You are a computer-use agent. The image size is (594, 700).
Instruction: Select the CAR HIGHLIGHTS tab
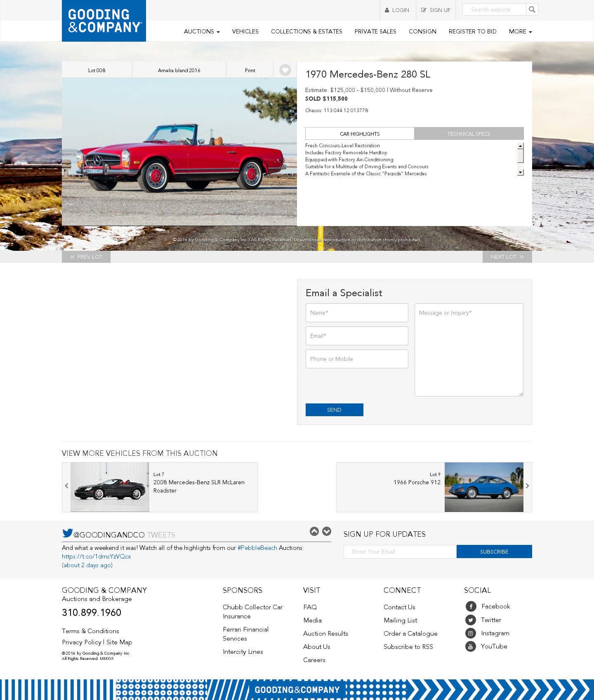click(x=360, y=134)
